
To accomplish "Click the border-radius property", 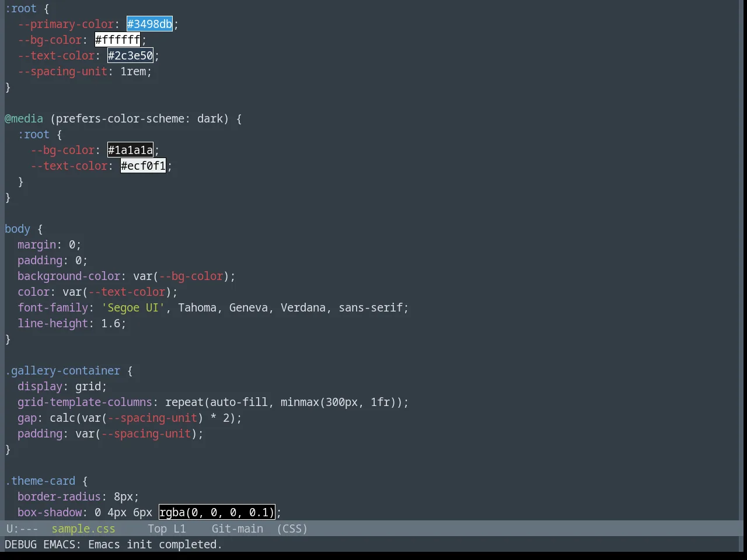I will pyautogui.click(x=60, y=496).
